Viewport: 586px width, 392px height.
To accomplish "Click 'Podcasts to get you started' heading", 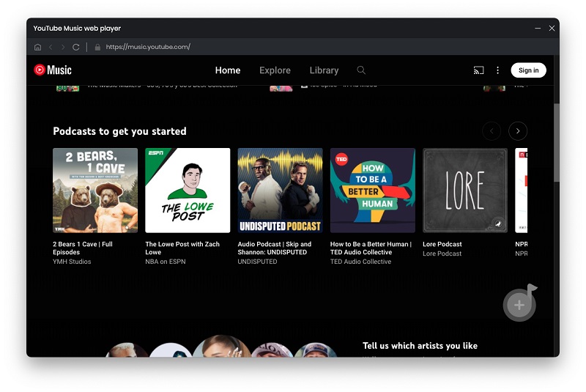I will (119, 131).
